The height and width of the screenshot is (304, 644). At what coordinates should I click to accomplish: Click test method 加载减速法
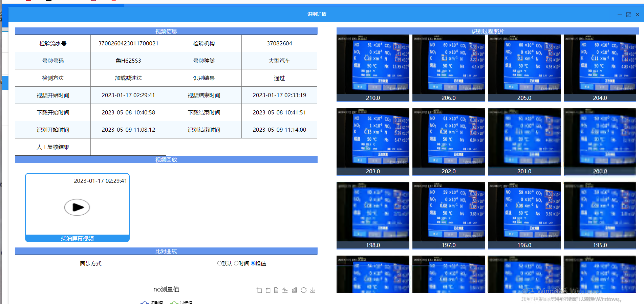tap(128, 78)
